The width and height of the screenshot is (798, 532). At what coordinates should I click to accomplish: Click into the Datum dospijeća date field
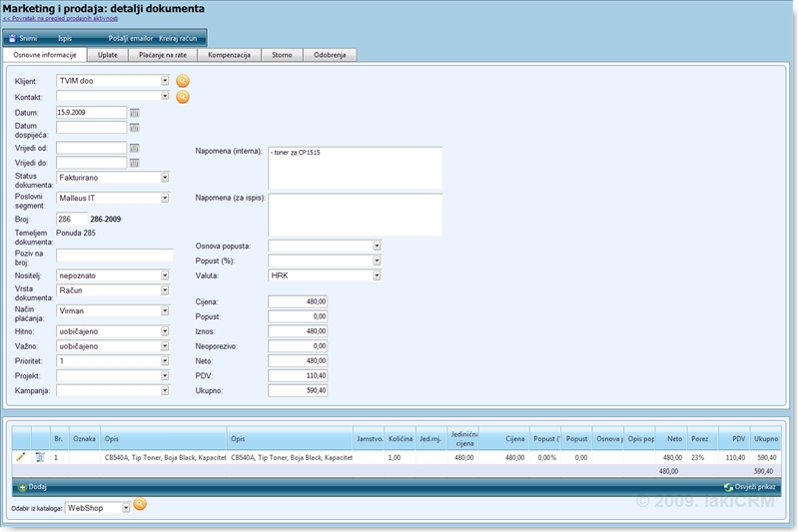tap(91, 127)
